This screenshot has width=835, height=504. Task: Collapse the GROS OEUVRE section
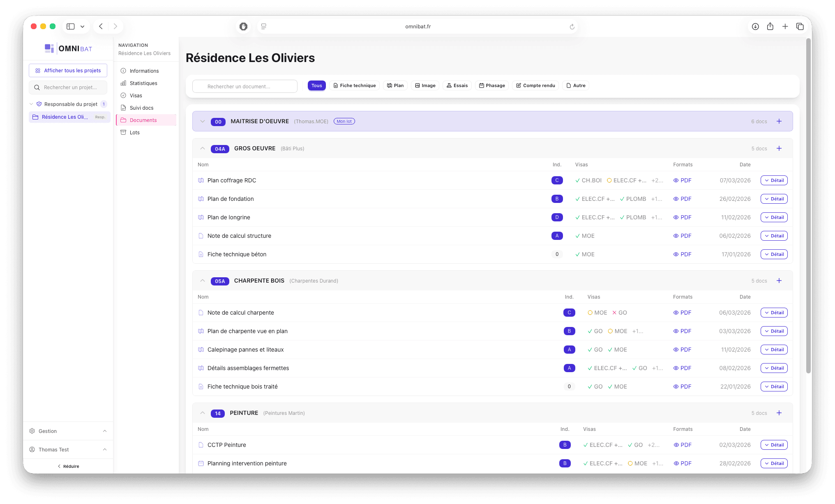pyautogui.click(x=202, y=148)
